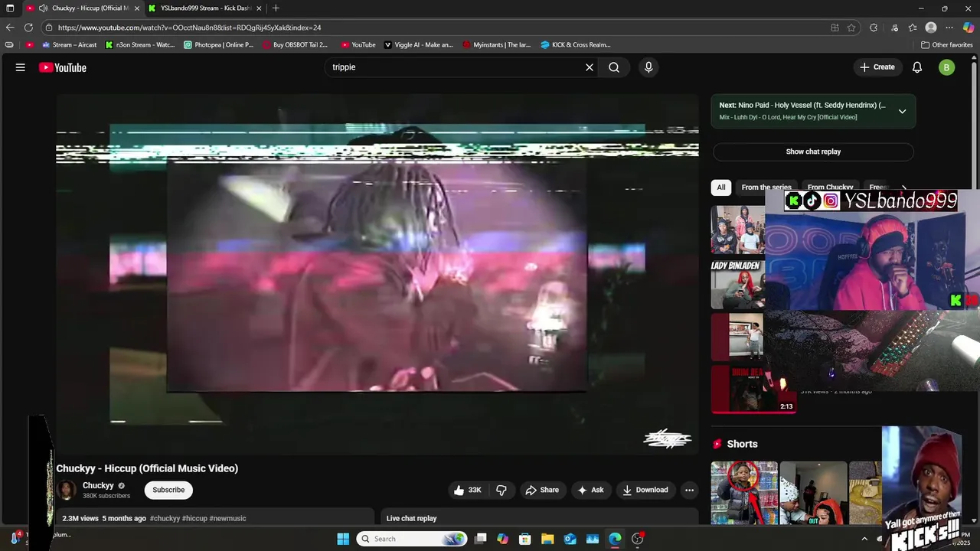Click the Windows taskbar Search box

(x=412, y=539)
